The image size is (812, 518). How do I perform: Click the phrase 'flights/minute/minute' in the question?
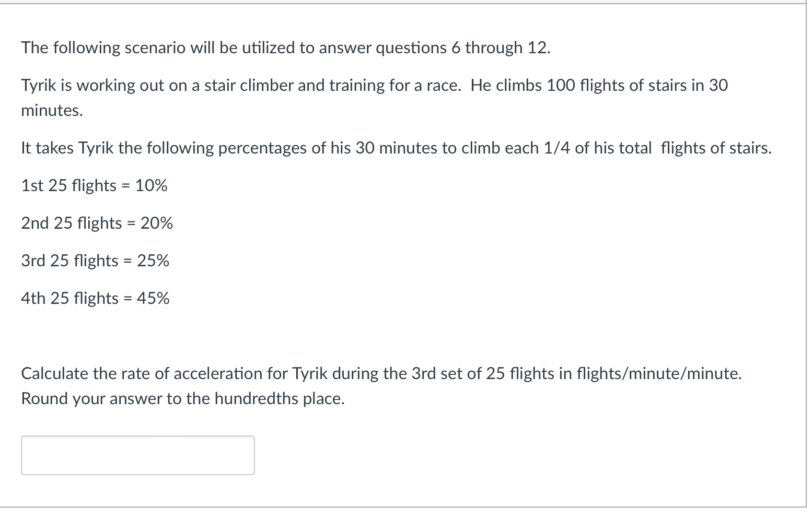click(x=657, y=373)
